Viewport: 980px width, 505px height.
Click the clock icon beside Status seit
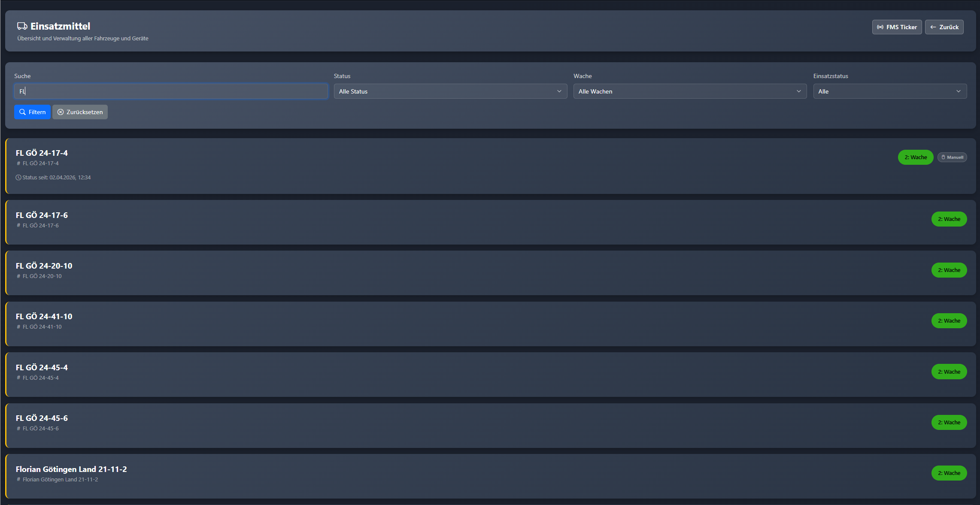[x=18, y=178]
